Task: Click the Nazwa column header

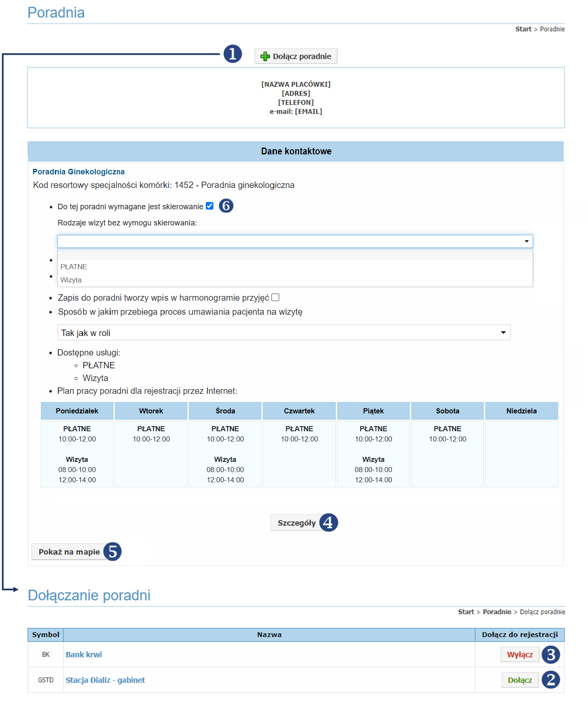Action: click(269, 635)
